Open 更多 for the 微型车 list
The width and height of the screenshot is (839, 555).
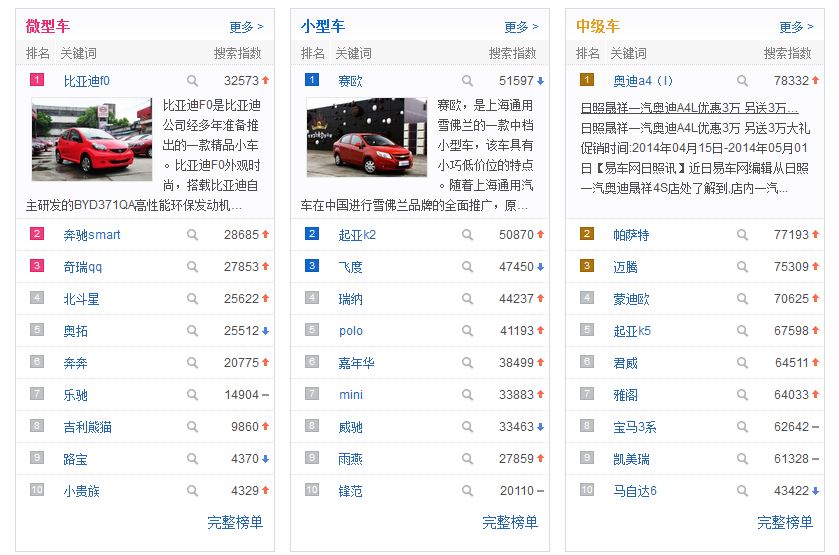click(x=246, y=27)
